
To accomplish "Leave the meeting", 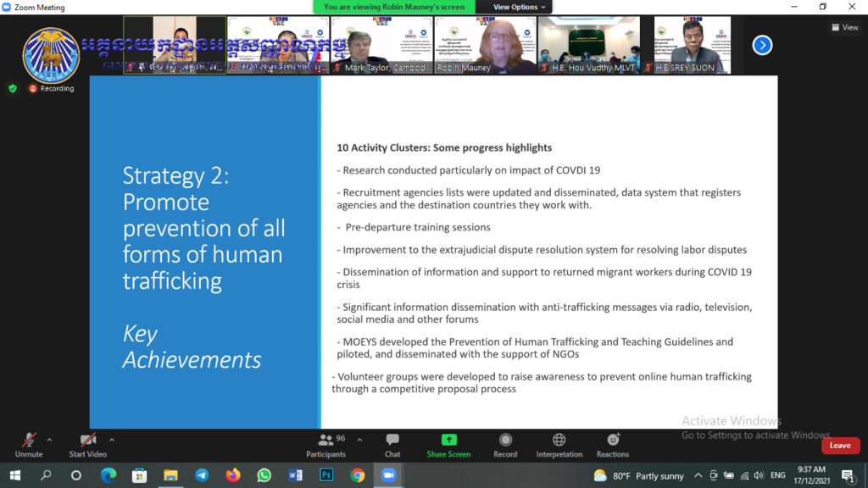I will click(840, 446).
